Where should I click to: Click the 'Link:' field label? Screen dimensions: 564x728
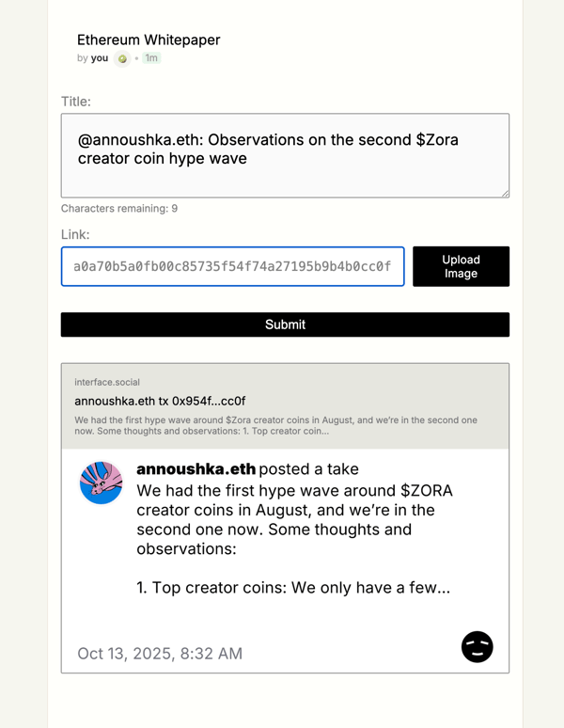coord(75,234)
